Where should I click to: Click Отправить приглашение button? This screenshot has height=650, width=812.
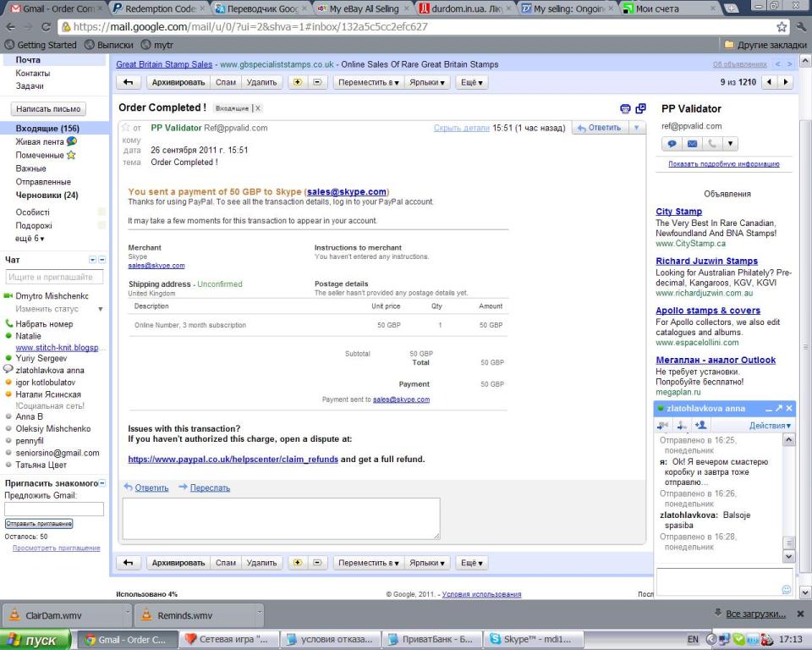coord(39,524)
